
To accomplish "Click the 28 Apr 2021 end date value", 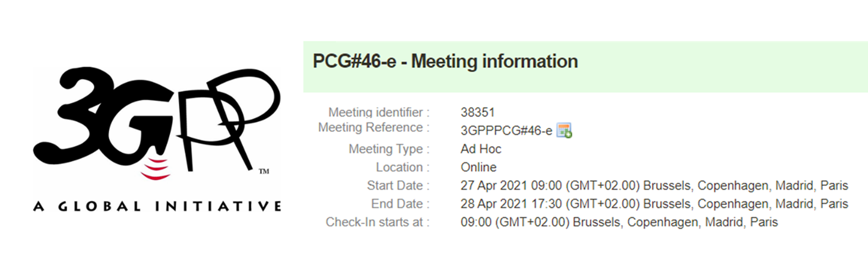I will pyautogui.click(x=654, y=204).
